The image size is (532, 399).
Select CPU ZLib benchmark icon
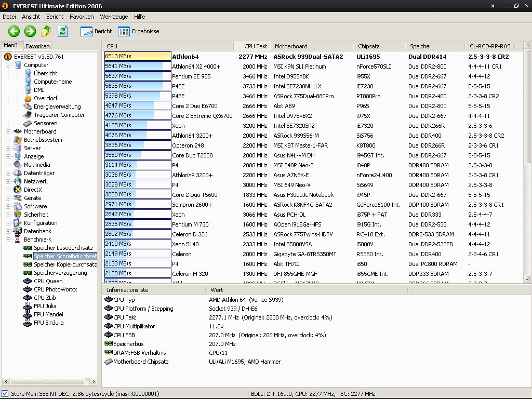(28, 298)
